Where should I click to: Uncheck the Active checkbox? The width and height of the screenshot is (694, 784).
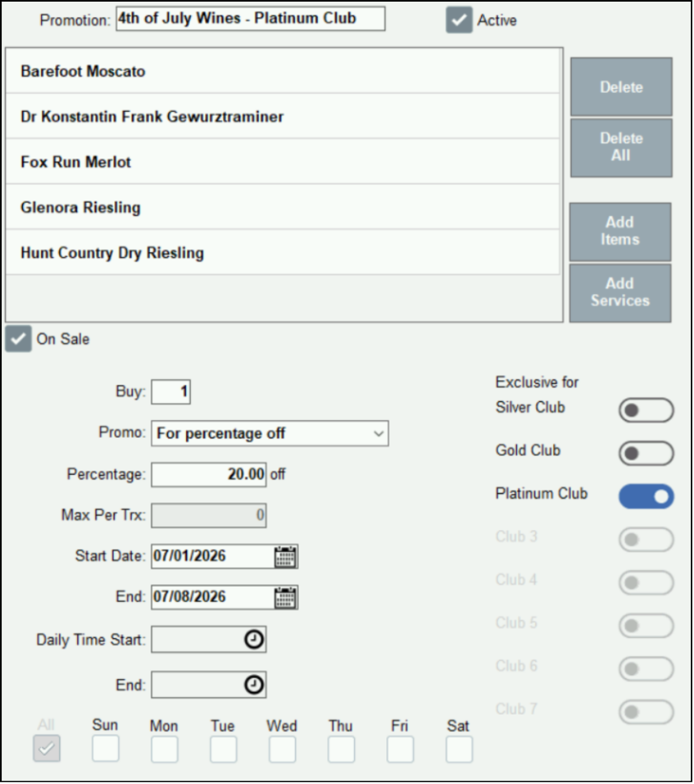pyautogui.click(x=460, y=21)
